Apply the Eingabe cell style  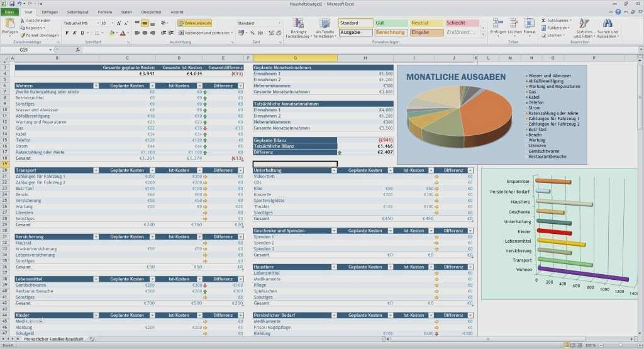pos(426,33)
